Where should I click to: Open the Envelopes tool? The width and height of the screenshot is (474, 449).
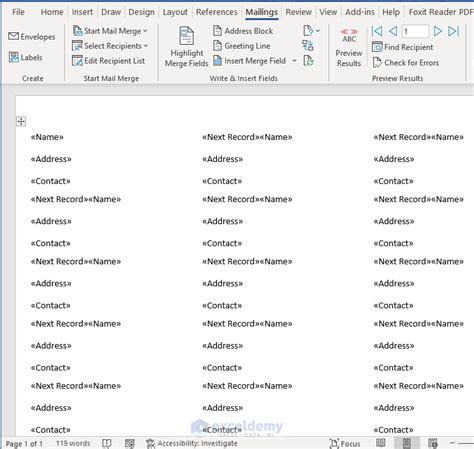click(x=32, y=36)
